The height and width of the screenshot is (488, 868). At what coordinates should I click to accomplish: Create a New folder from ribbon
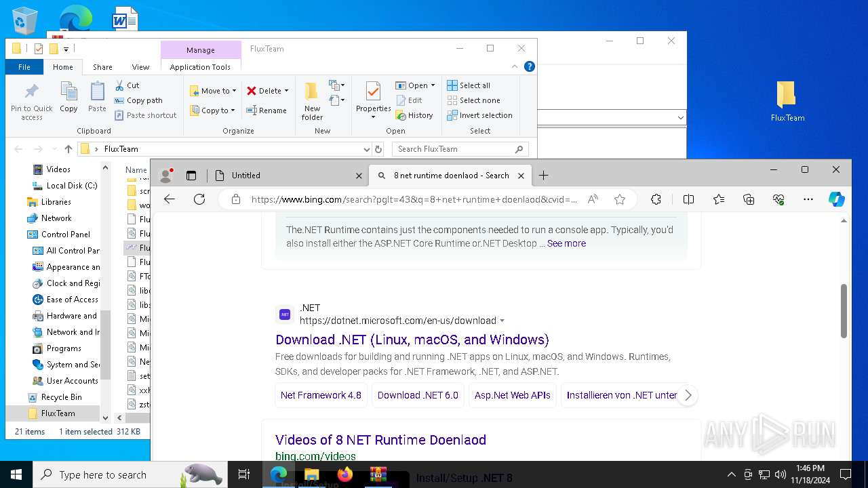[x=312, y=101]
